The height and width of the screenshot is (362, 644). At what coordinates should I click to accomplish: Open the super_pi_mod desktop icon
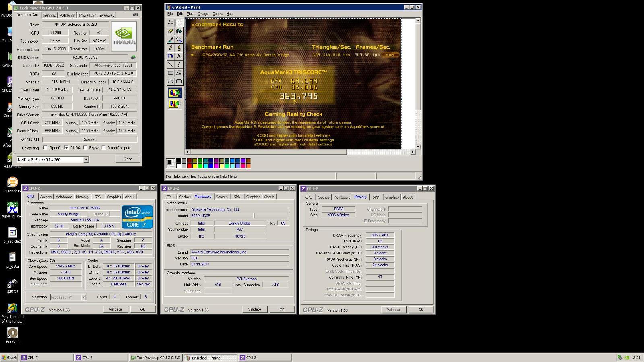pos(12,210)
